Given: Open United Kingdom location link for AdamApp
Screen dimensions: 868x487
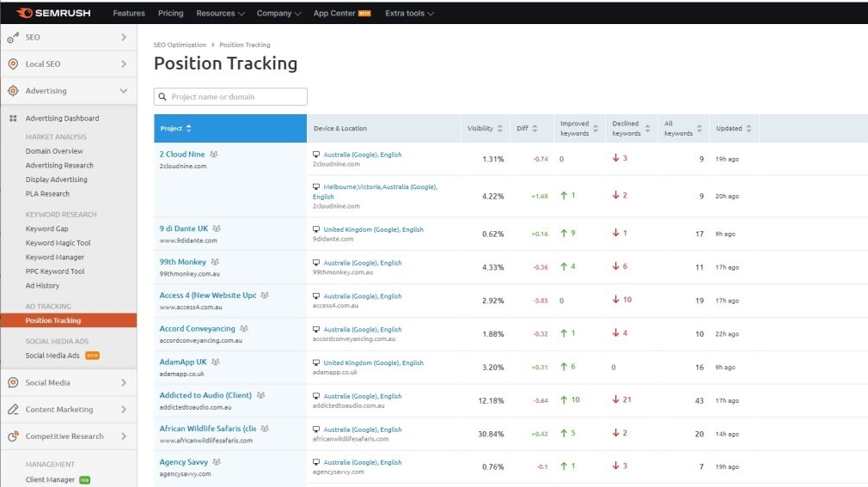Looking at the screenshot, I should (374, 363).
